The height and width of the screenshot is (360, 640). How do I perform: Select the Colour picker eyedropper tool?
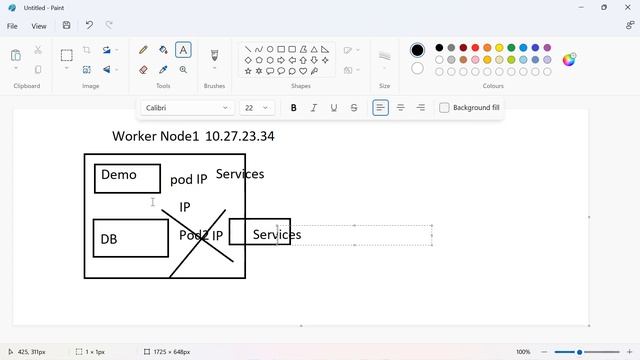(163, 70)
